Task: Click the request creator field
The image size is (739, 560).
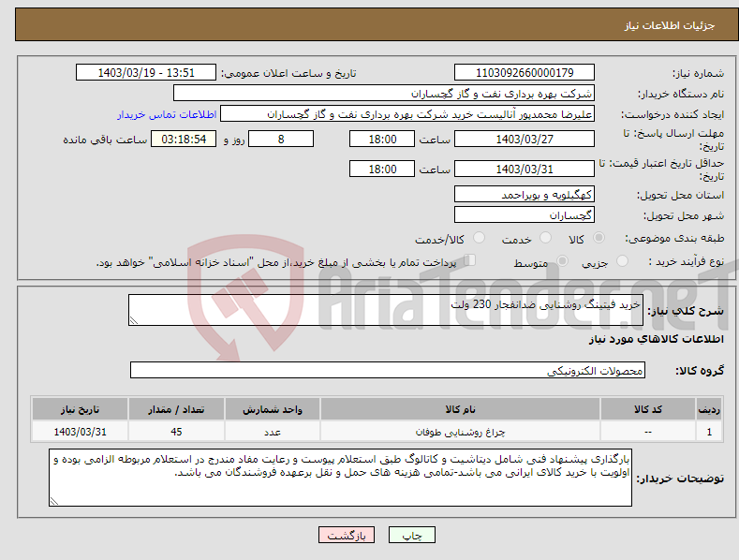Action: [407, 114]
